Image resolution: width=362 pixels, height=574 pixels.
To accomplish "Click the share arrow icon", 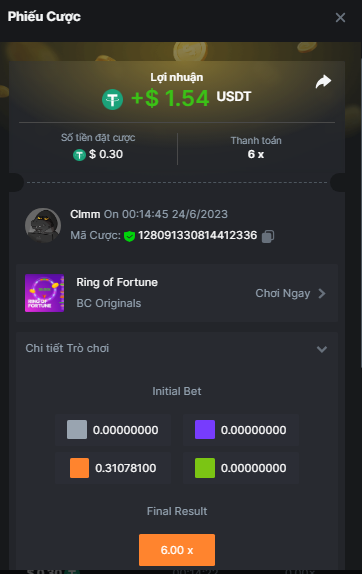I will (323, 81).
